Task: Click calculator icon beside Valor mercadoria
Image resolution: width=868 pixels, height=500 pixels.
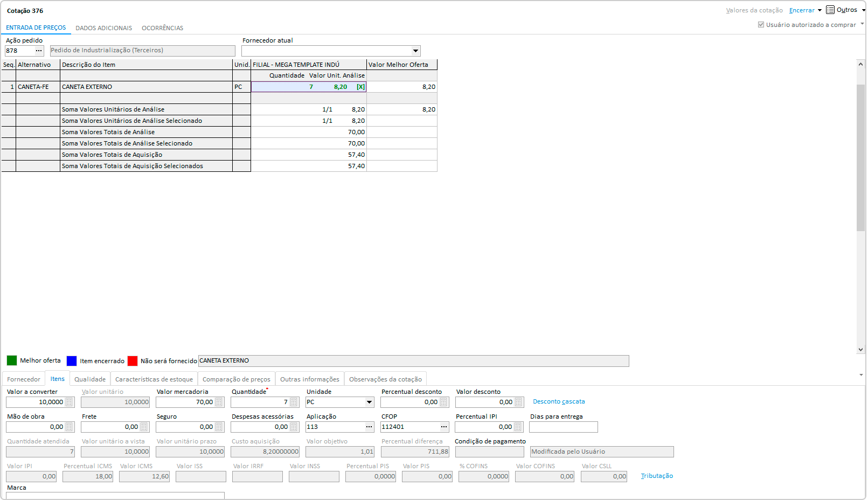Action: [x=219, y=402]
